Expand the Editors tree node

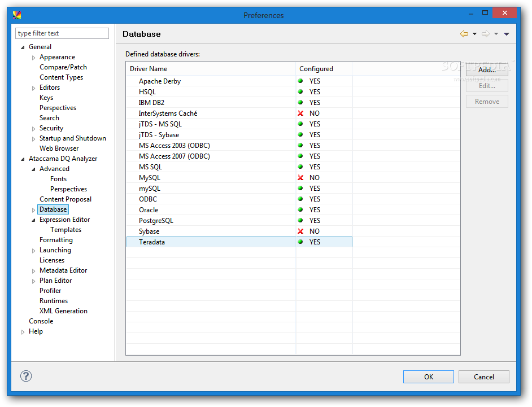33,88
